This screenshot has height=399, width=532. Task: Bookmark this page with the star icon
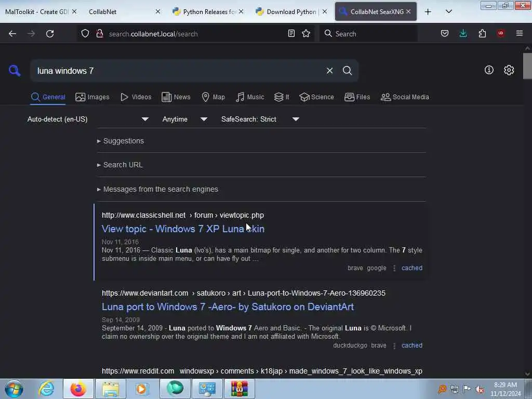coord(306,33)
